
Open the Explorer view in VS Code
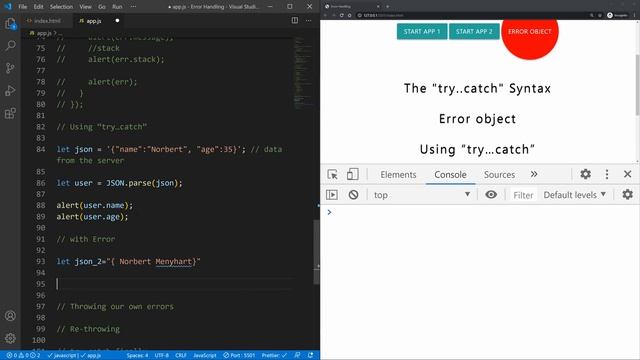pyautogui.click(x=10, y=23)
